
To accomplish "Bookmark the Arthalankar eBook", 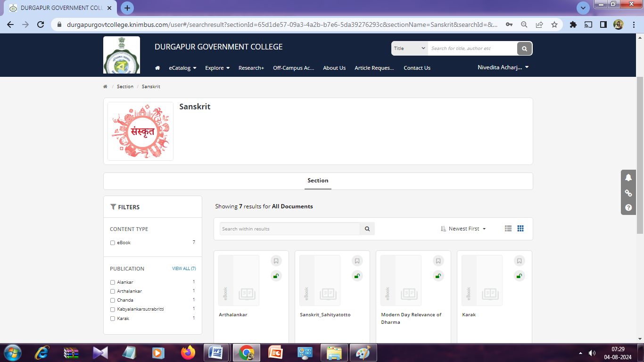I will tap(276, 261).
